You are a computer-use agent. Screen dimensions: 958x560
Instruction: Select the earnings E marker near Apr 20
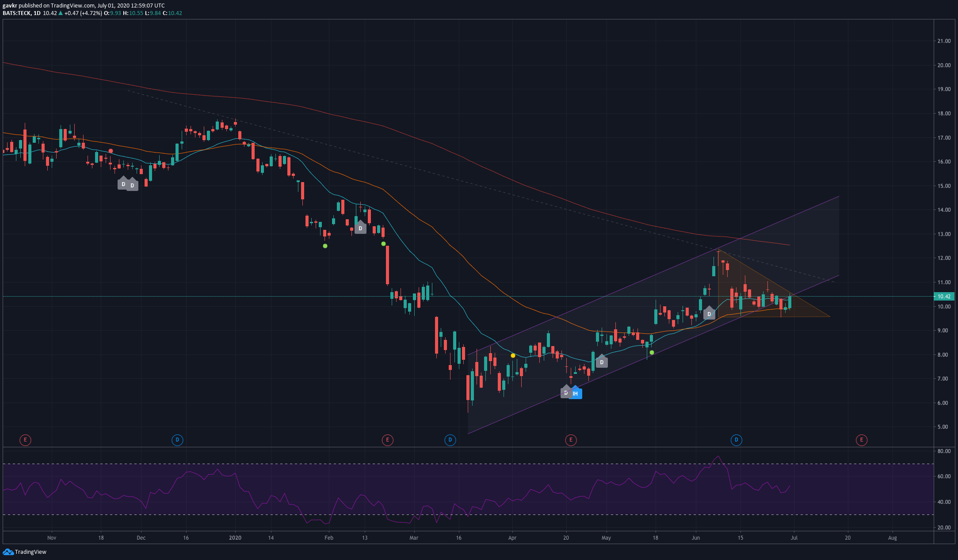click(x=571, y=440)
